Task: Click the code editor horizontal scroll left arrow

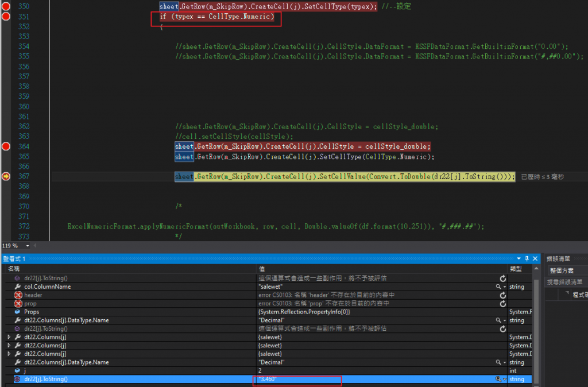Action: click(x=35, y=246)
